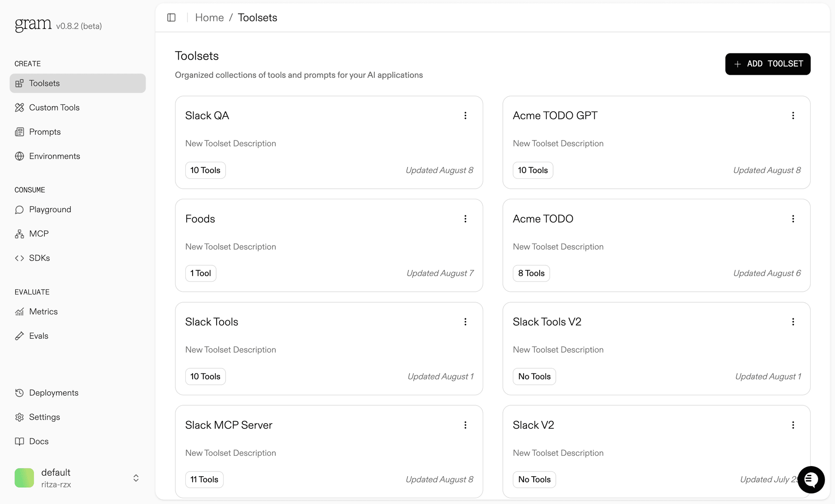The width and height of the screenshot is (835, 504).
Task: Open the Playground chat icon
Action: click(20, 210)
